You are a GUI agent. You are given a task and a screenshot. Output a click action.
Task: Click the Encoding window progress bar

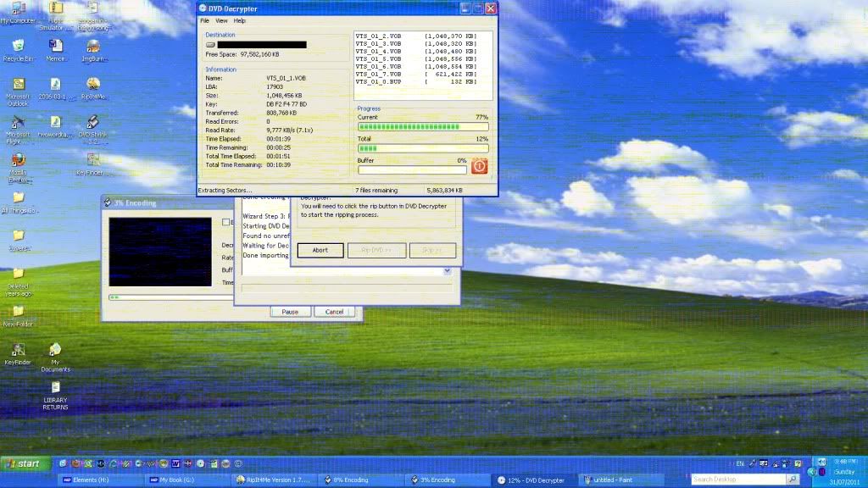point(170,297)
